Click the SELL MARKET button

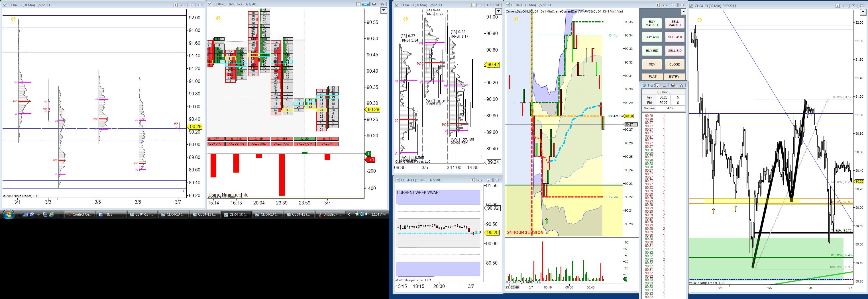pos(675,23)
